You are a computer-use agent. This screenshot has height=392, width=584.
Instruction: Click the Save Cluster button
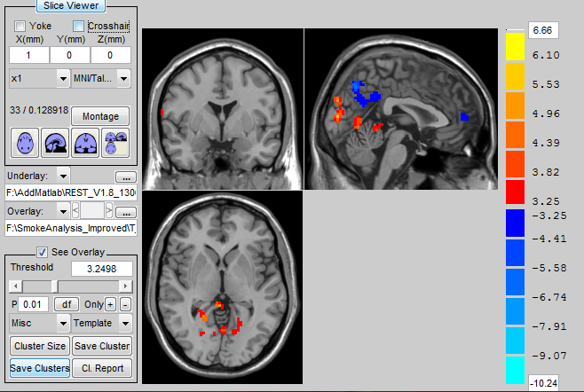(102, 346)
